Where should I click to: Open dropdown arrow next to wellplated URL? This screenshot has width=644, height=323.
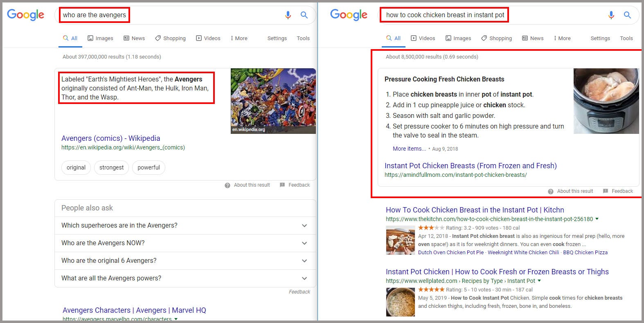539,281
